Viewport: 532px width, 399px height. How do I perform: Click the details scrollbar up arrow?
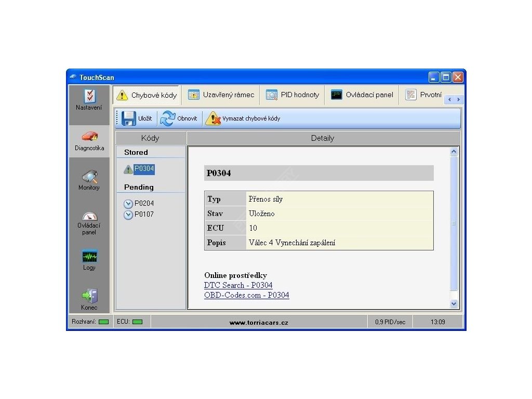coord(454,152)
